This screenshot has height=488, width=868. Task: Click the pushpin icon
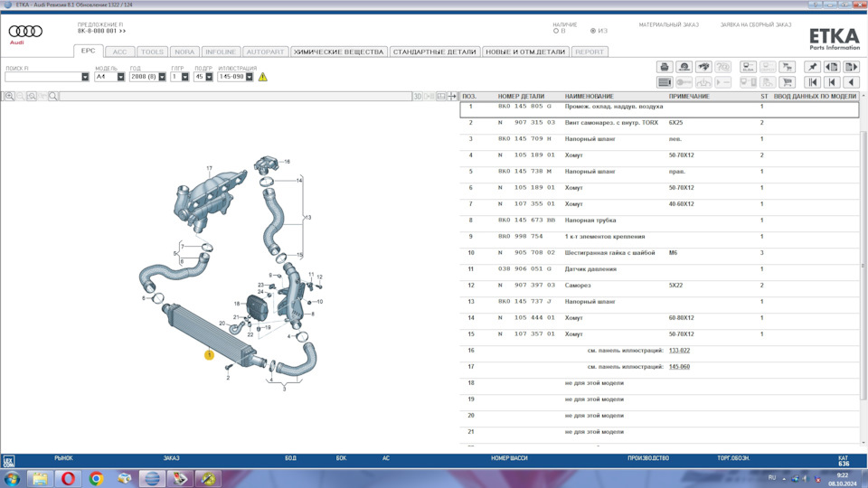pyautogui.click(x=812, y=67)
